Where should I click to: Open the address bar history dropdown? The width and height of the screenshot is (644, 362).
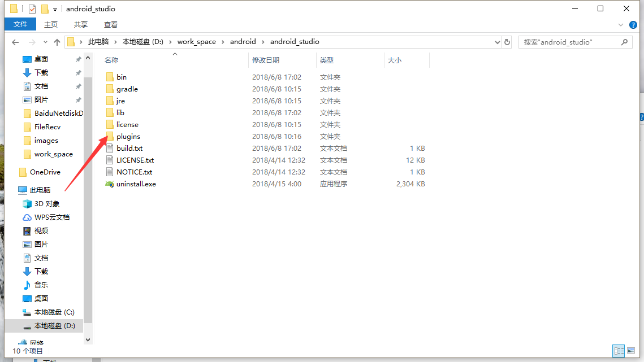[x=497, y=42]
